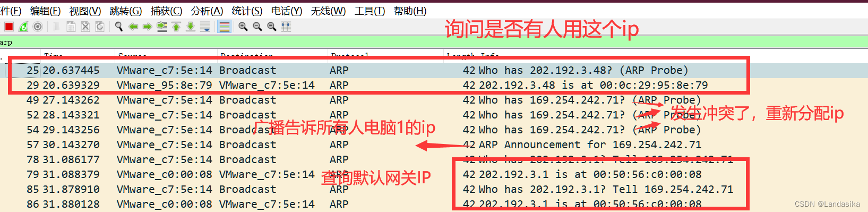This screenshot has height=212, width=868.
Task: Go to the first packet
Action: coord(176,27)
